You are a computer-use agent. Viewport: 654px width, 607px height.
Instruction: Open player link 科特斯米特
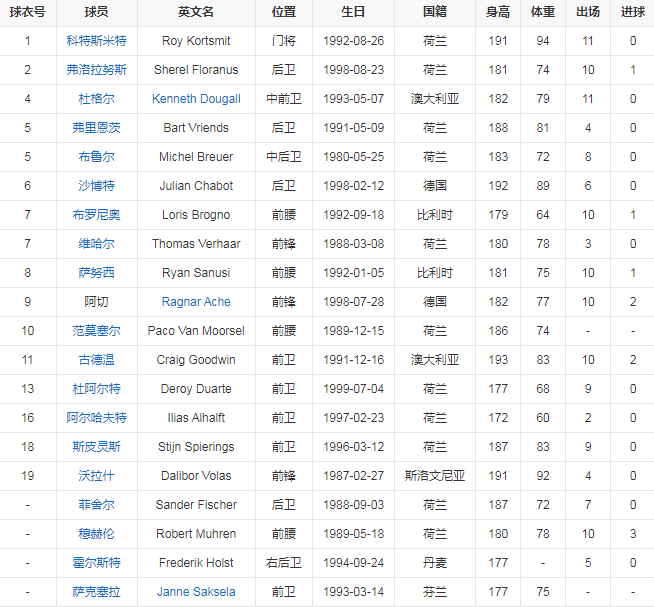pyautogui.click(x=97, y=41)
